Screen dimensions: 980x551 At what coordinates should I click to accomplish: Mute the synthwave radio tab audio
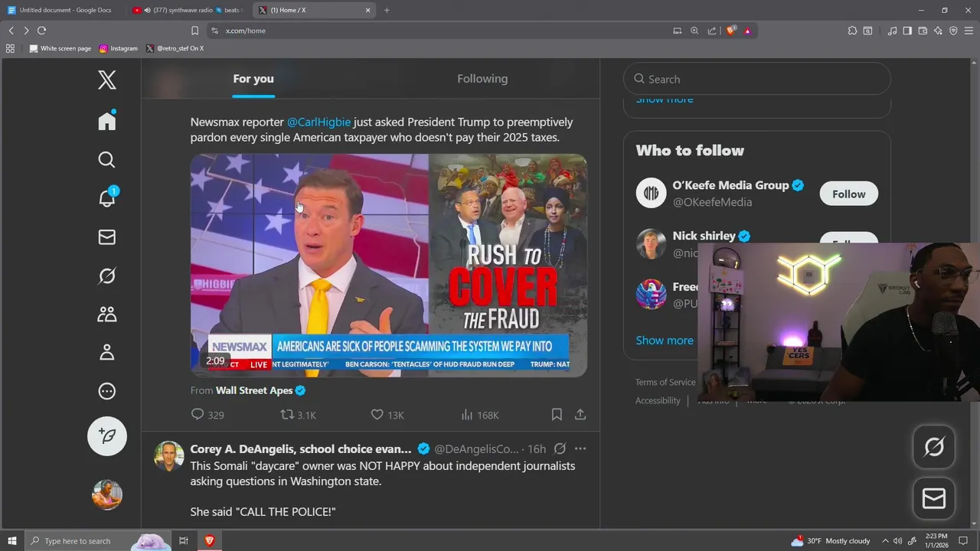(147, 10)
